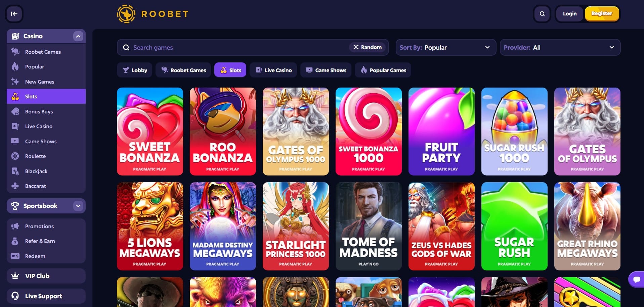Open the Provider All dropdown
This screenshot has width=644, height=307.
[x=560, y=47]
